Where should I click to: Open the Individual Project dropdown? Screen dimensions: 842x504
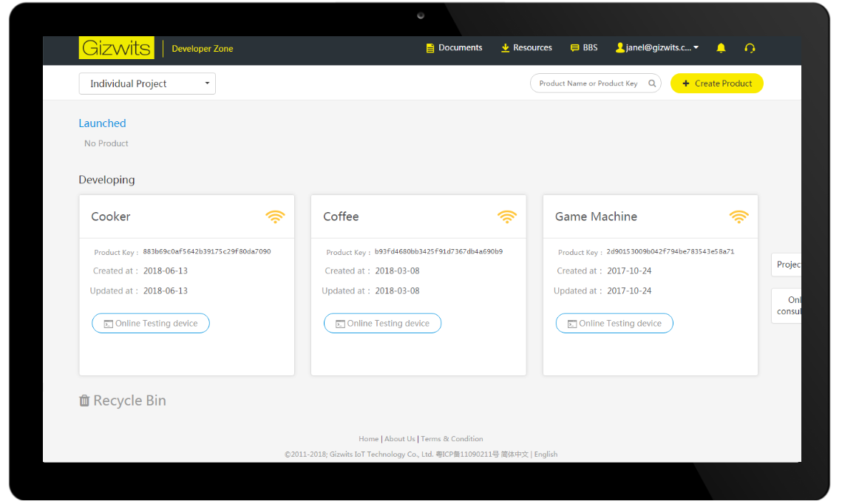point(146,84)
